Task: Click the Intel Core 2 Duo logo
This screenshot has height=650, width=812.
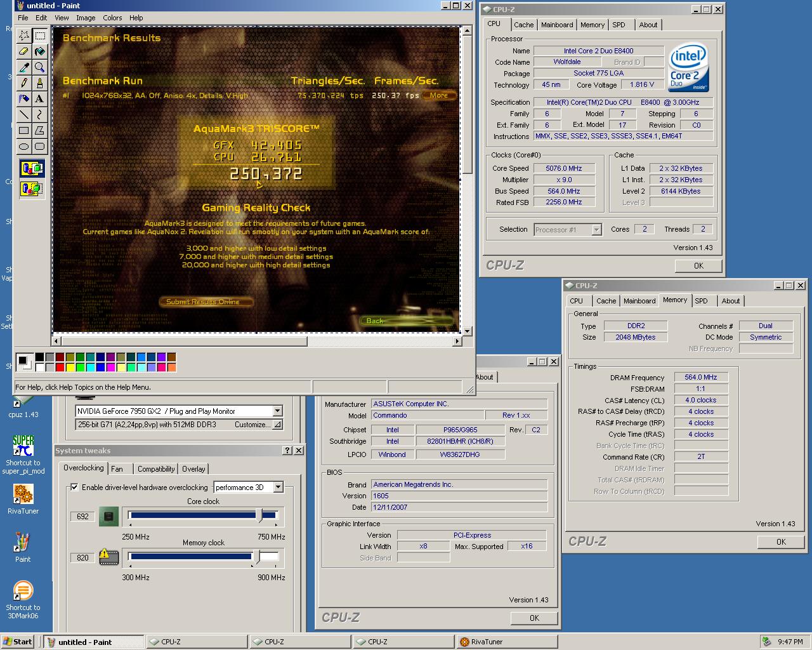Action: tap(689, 67)
